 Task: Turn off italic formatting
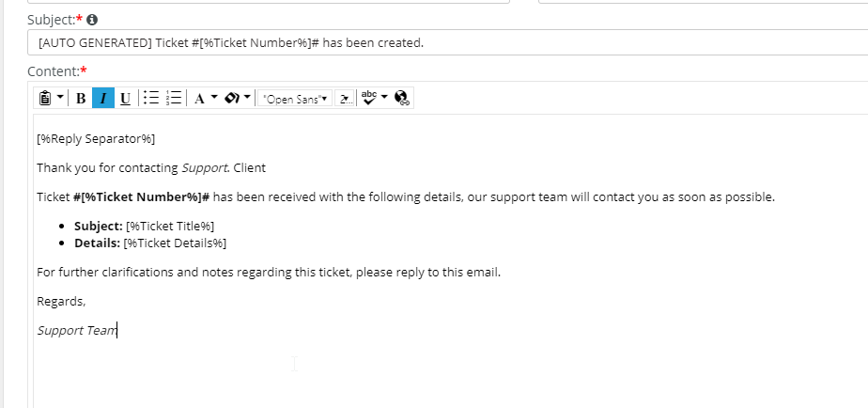103,99
